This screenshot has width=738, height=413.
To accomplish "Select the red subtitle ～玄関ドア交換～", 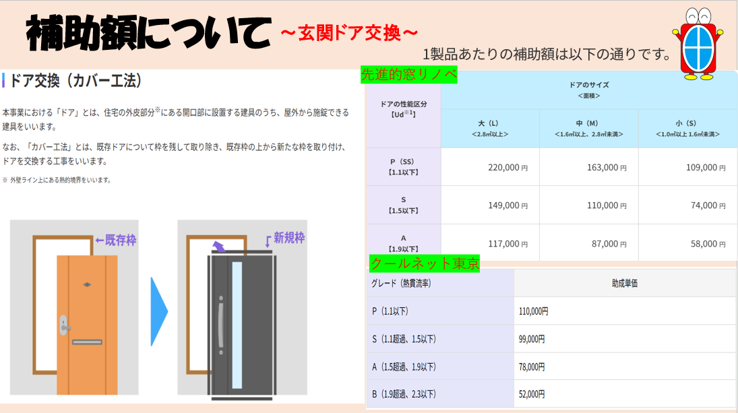I will coord(349,33).
